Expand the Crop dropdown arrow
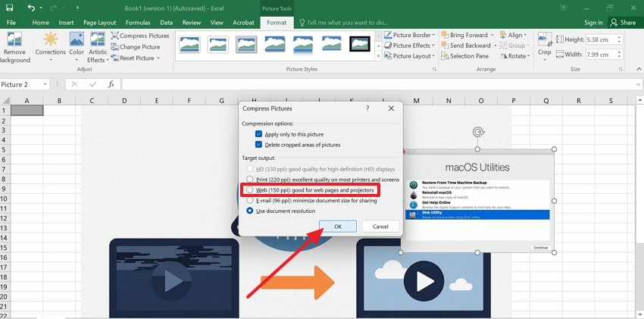The image size is (644, 319). 545,60
